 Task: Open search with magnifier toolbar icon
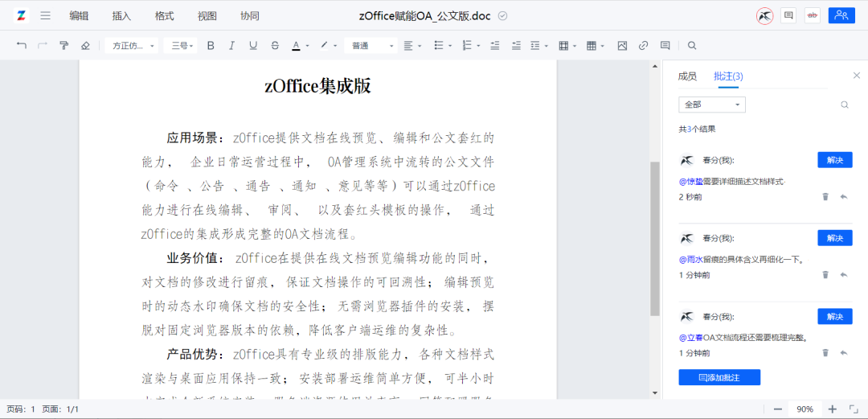click(692, 46)
